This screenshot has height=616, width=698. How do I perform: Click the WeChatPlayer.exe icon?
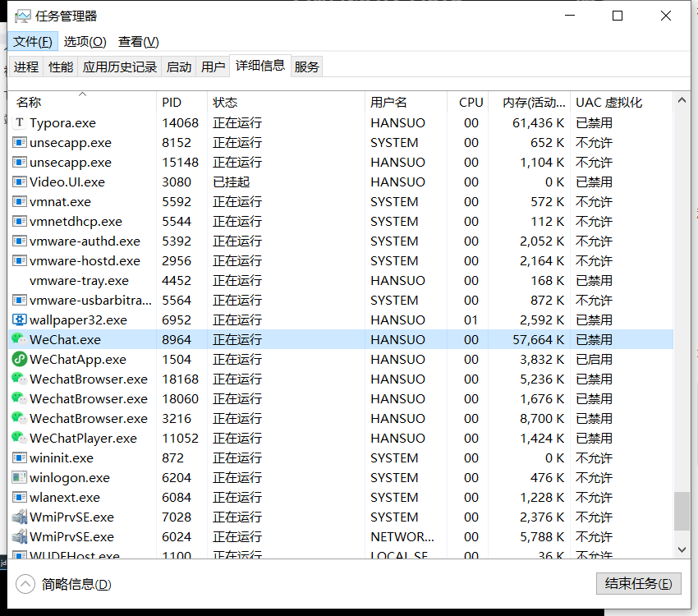[x=19, y=438]
